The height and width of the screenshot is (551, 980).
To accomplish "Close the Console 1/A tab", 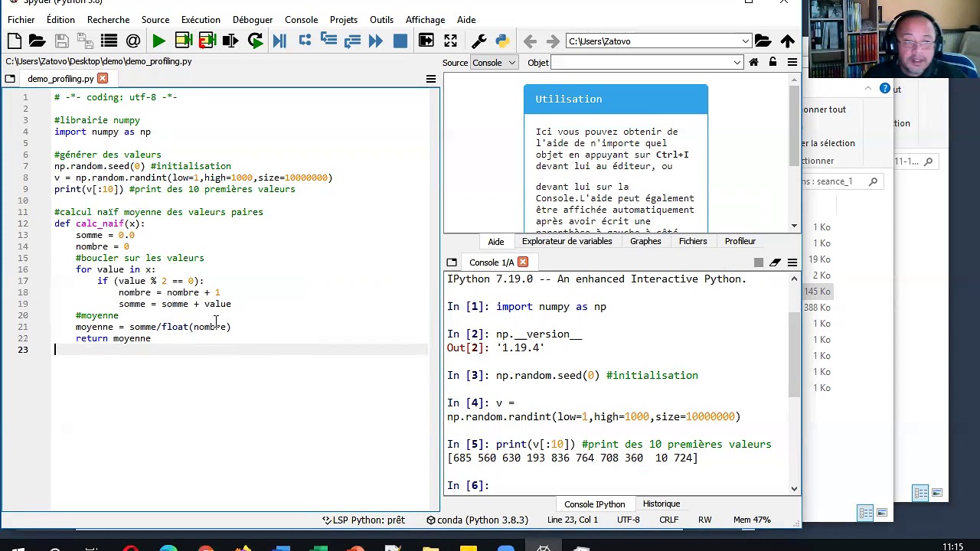I will [523, 262].
